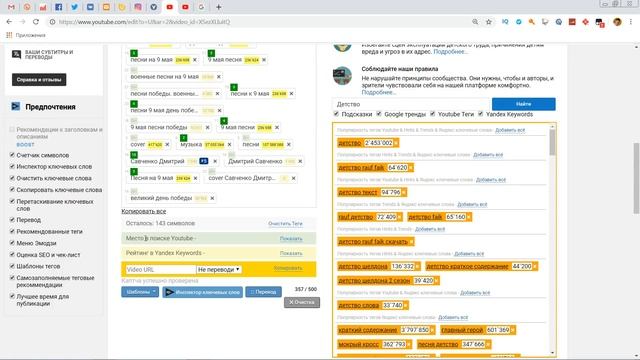This screenshot has height=360, width=640.
Task: Click the subtitles and translations icon
Action: pos(16,54)
